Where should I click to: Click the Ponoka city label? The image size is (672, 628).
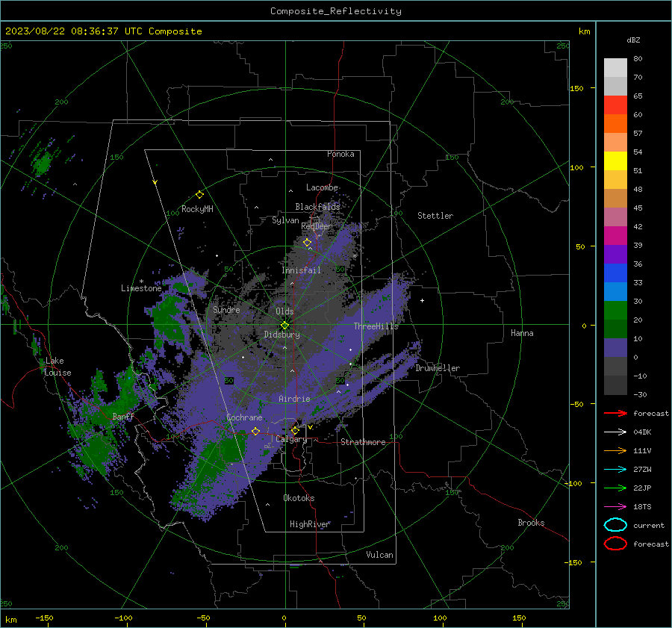(x=340, y=154)
